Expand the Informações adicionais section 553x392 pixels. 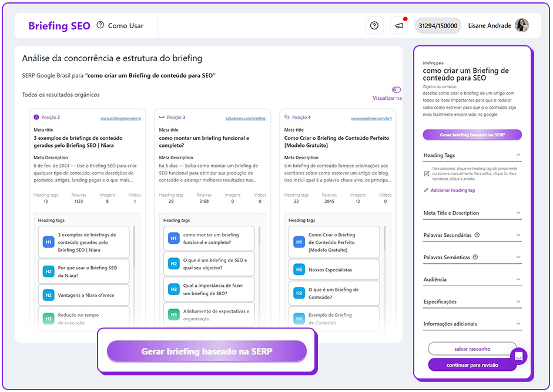point(472,324)
